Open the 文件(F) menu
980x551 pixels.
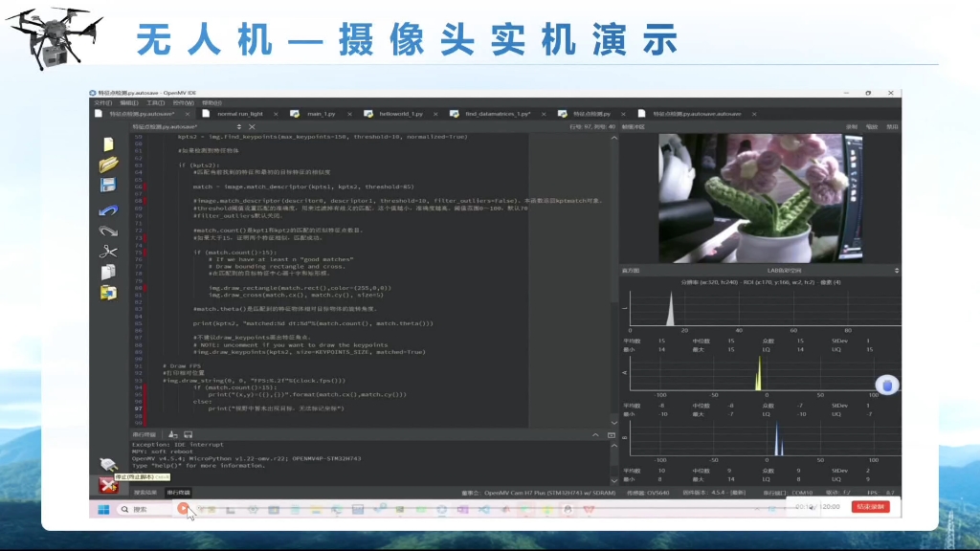(x=102, y=103)
